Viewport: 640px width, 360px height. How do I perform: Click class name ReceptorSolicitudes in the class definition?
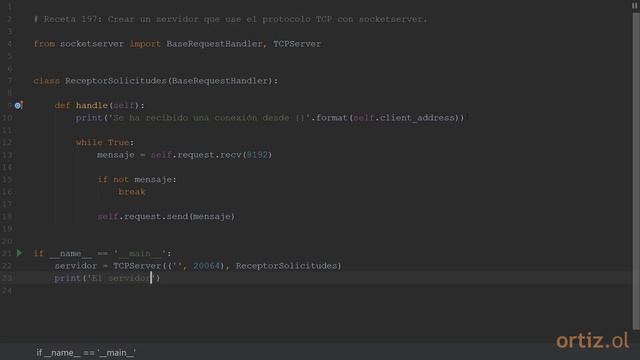pyautogui.click(x=116, y=81)
